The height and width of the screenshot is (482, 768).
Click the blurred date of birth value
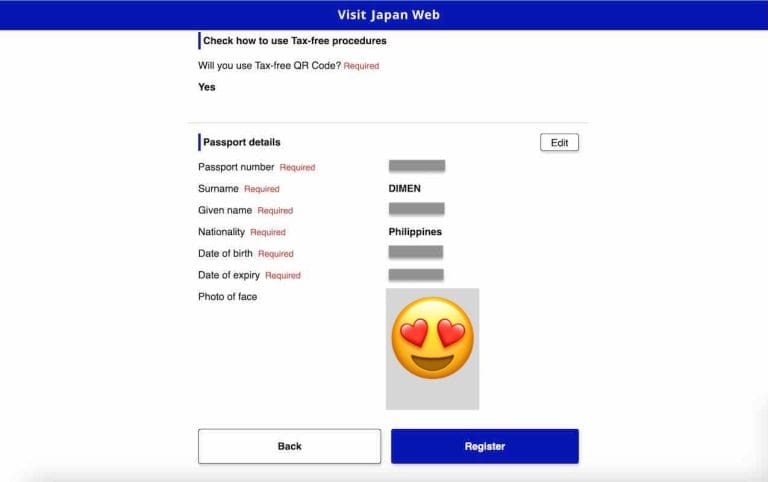coord(416,253)
